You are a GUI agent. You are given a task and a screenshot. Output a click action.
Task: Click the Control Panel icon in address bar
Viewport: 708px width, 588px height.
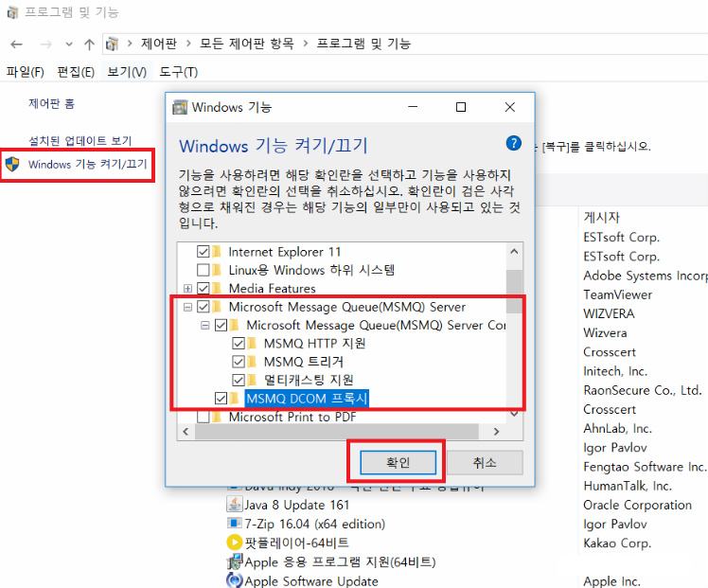tap(112, 45)
